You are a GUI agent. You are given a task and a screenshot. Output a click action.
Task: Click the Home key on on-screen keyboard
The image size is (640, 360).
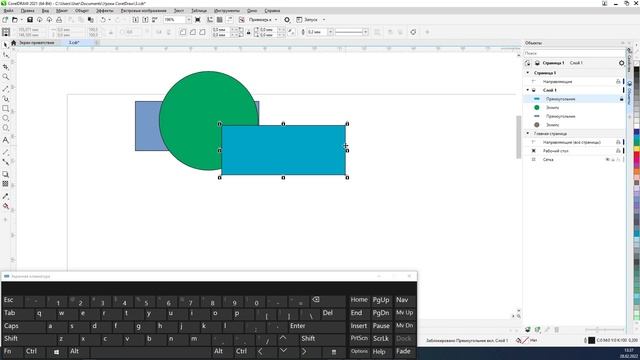pyautogui.click(x=359, y=300)
